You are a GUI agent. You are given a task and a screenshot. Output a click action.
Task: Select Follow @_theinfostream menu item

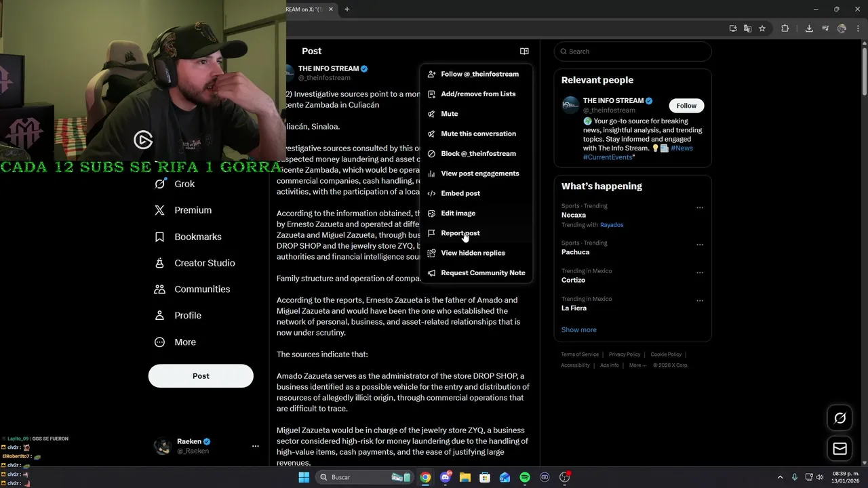(476, 74)
